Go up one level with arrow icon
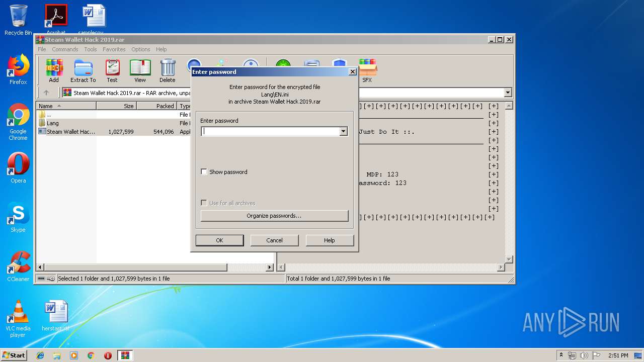 pos(46,93)
